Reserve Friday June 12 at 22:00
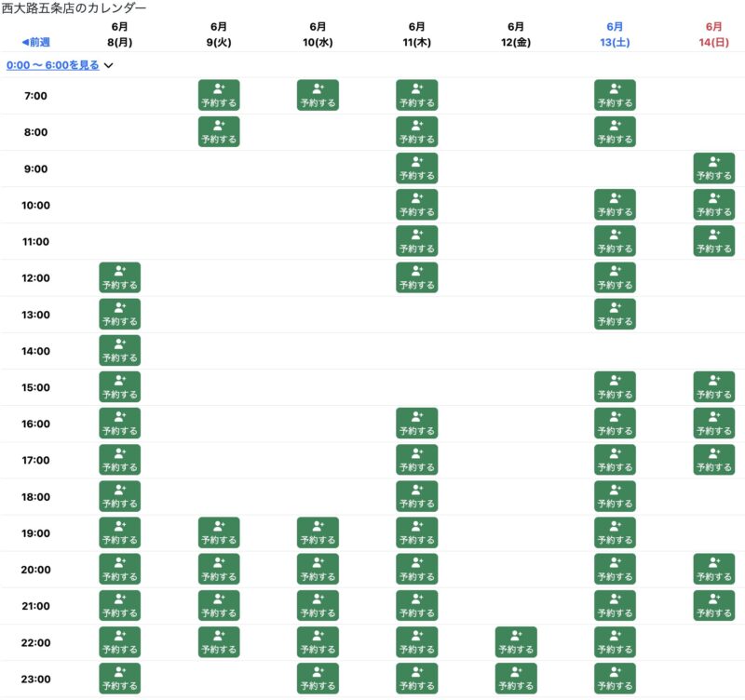This screenshot has width=745, height=700. (516, 642)
